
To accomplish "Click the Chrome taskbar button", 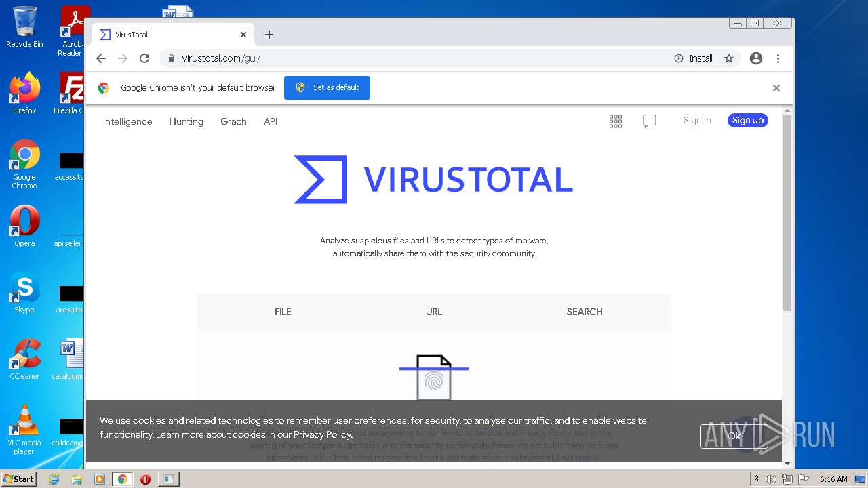I will tap(123, 479).
